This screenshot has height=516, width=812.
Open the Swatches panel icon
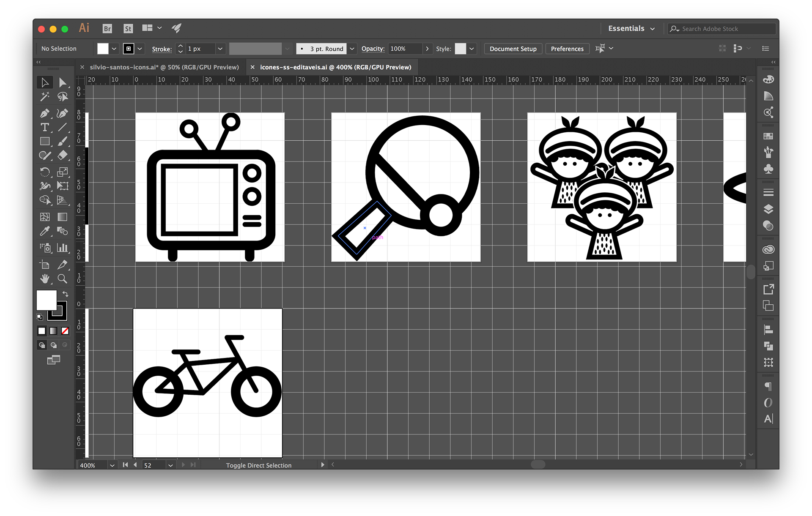(768, 136)
